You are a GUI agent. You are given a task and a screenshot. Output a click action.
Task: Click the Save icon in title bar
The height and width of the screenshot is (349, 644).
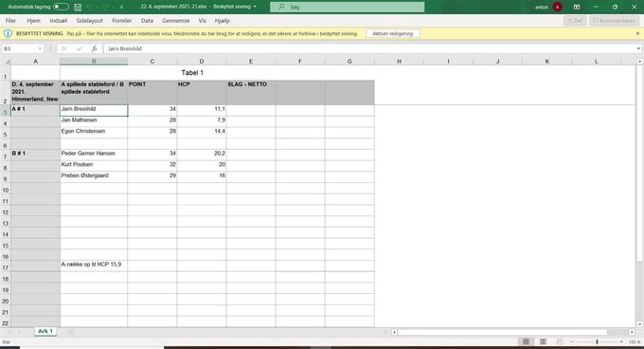click(78, 7)
